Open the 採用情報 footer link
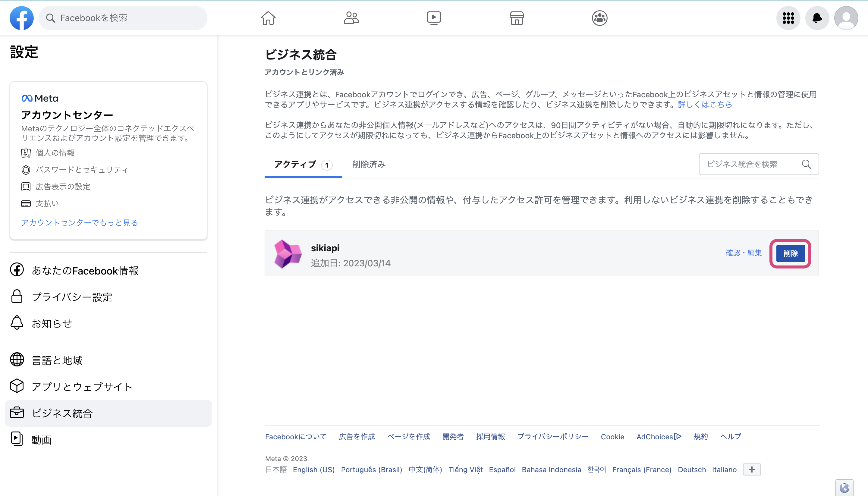Viewport: 868px width, 496px height. (x=491, y=437)
